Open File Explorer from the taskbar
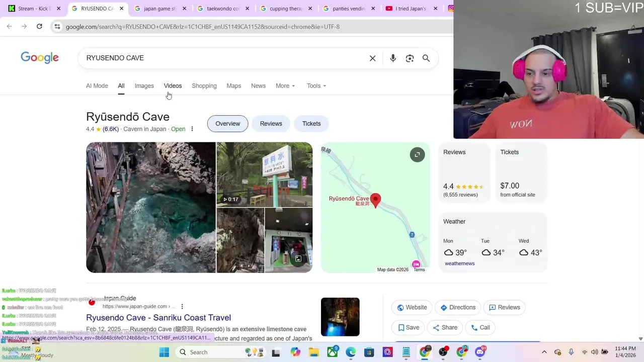Screen dimensions: 644x362 pyautogui.click(x=313, y=352)
